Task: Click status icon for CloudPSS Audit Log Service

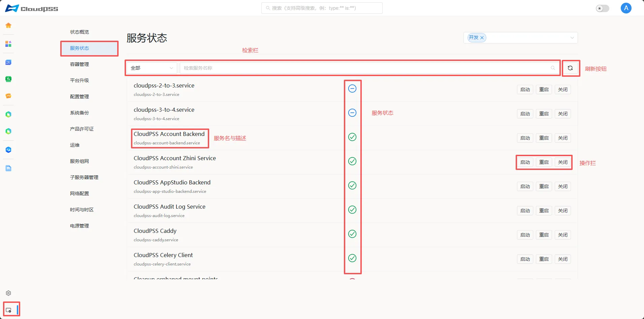Action: click(352, 210)
